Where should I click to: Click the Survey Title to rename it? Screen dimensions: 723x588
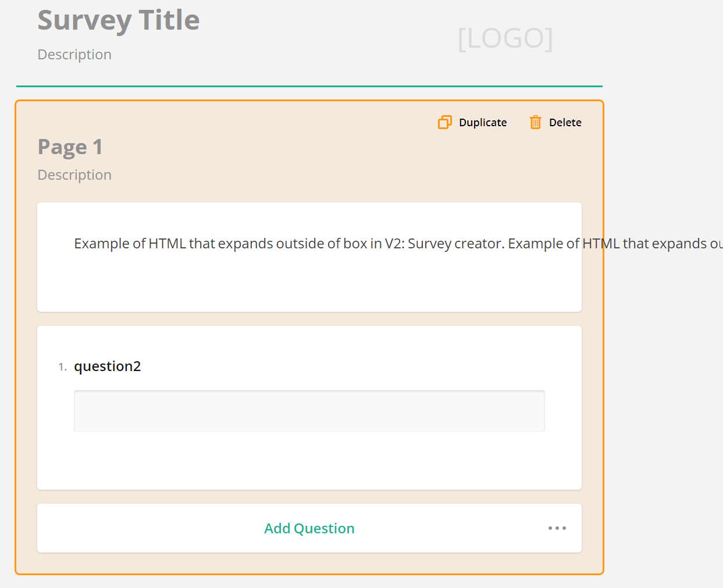[x=118, y=19]
